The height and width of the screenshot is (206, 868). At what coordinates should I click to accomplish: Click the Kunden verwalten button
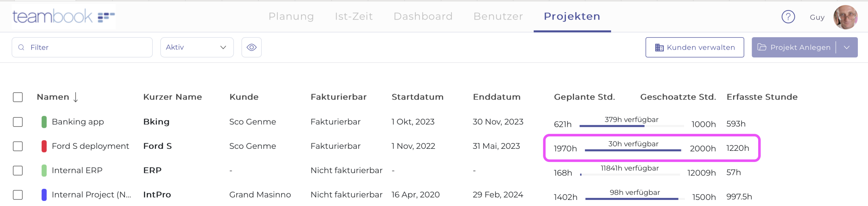click(x=694, y=47)
